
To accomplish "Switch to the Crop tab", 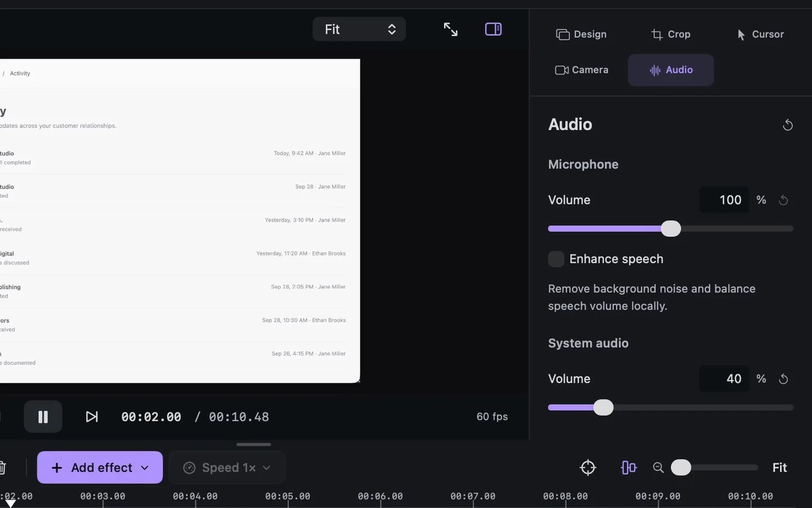I will click(670, 34).
